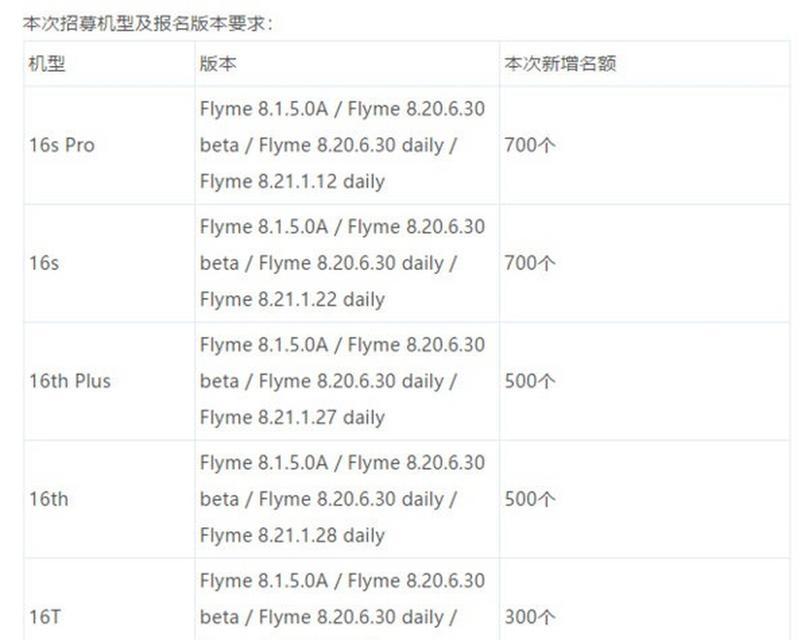809x640 pixels.
Task: Click the Flyme 8.21.1.12 daily version text
Action: [293, 182]
